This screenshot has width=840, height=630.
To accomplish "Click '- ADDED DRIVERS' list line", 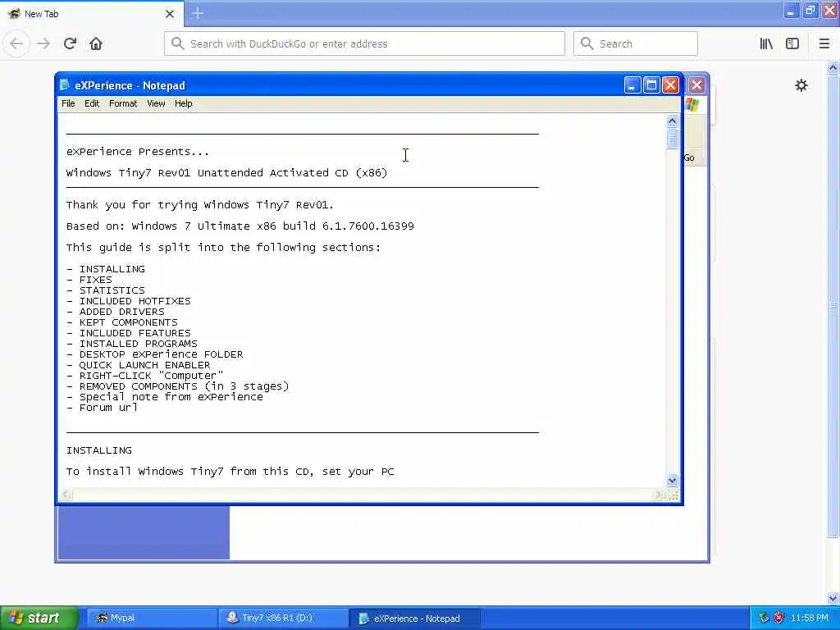I will [x=115, y=312].
